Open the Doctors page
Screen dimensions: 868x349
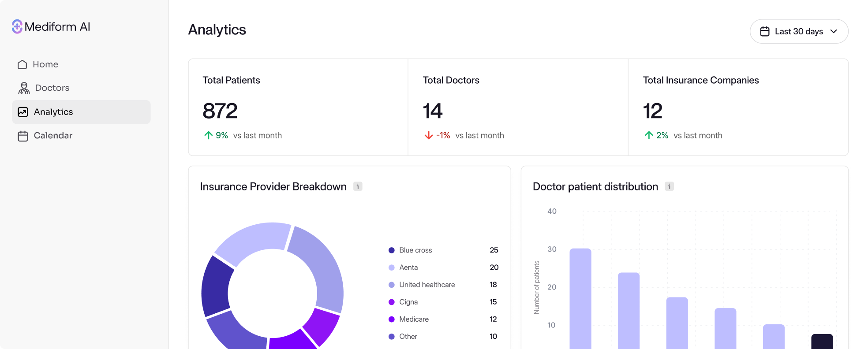pos(81,88)
